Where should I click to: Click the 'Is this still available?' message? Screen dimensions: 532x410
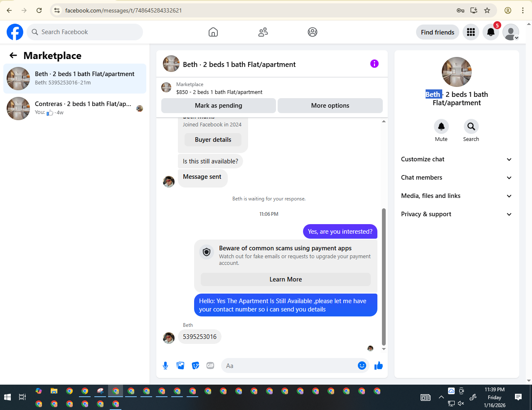[x=210, y=161]
